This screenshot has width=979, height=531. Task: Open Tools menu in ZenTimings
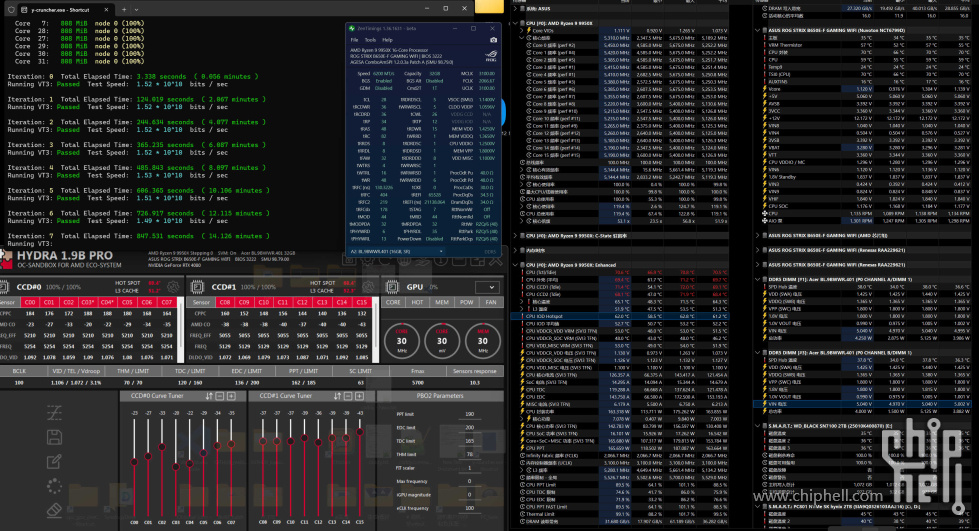coord(370,40)
